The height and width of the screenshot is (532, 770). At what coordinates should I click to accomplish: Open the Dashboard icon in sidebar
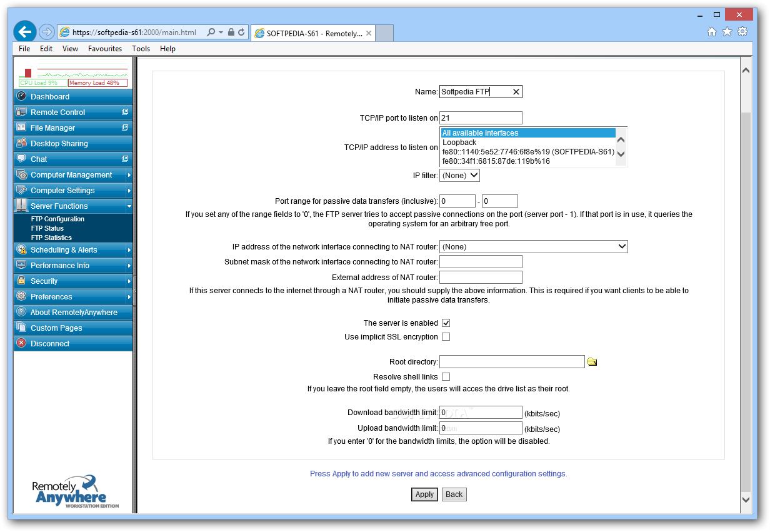pyautogui.click(x=21, y=96)
